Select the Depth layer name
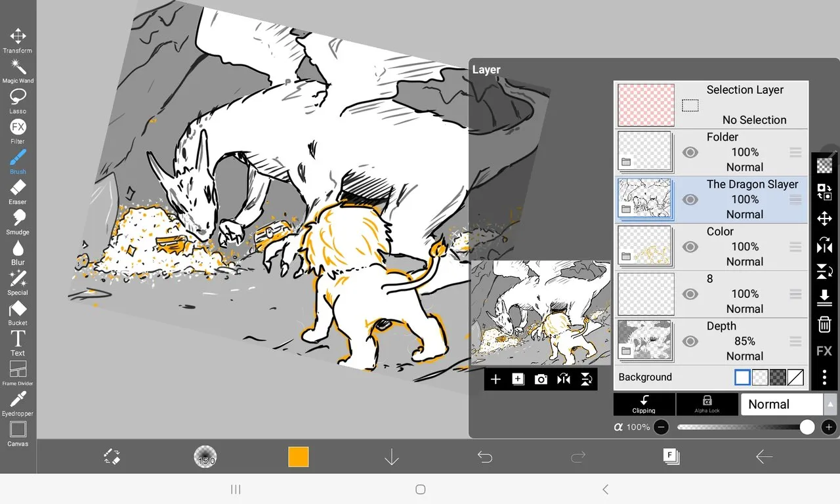The width and height of the screenshot is (840, 504). click(x=721, y=326)
